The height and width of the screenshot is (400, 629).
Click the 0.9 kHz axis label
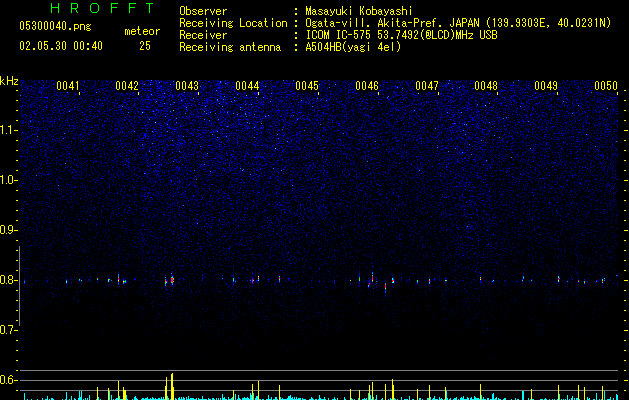pos(8,230)
